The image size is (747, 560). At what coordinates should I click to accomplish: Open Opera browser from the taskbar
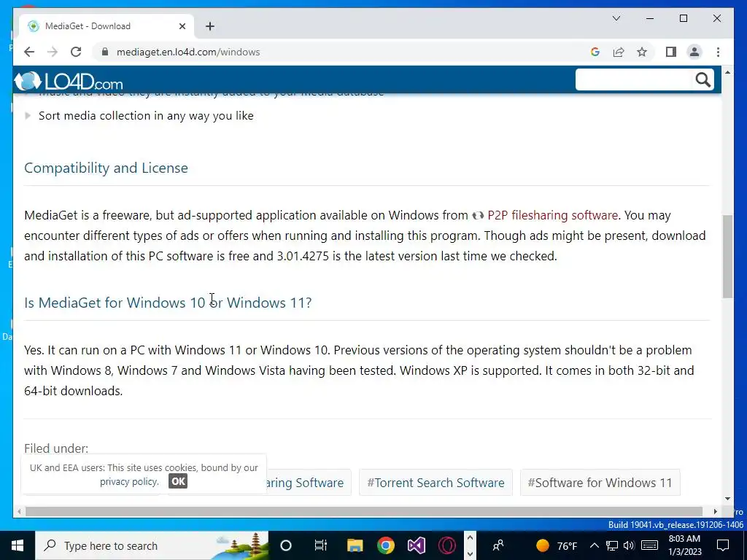click(447, 545)
